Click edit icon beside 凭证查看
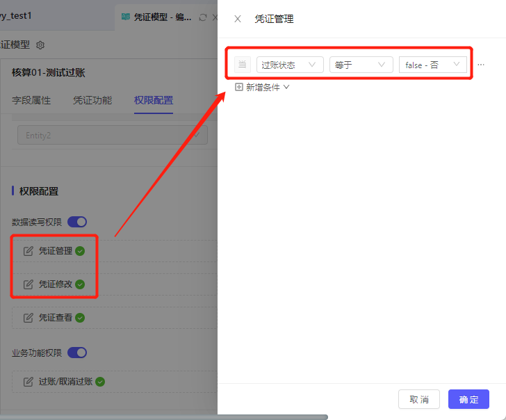 (28, 318)
